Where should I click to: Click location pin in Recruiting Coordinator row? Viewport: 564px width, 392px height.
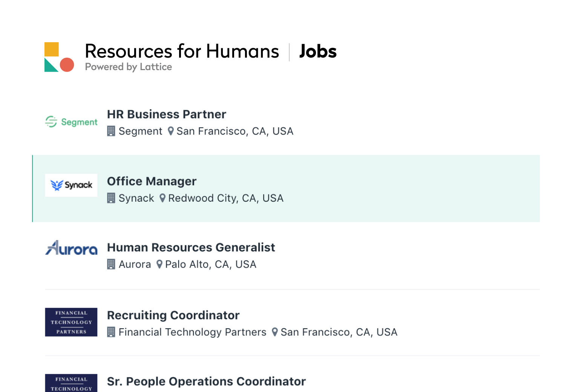point(274,332)
